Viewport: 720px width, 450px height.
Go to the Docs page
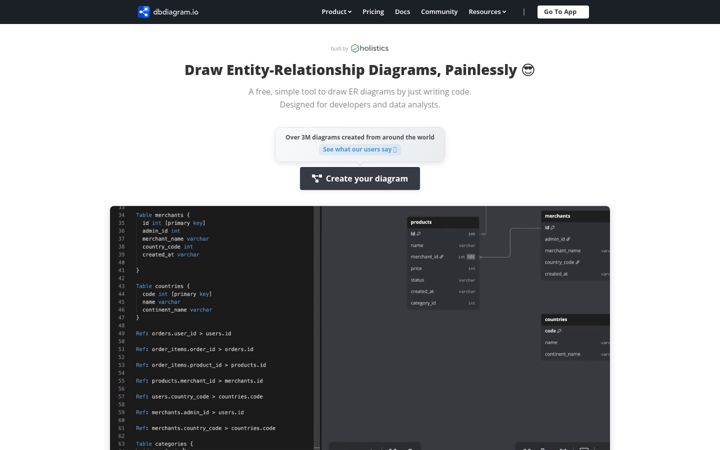point(402,12)
